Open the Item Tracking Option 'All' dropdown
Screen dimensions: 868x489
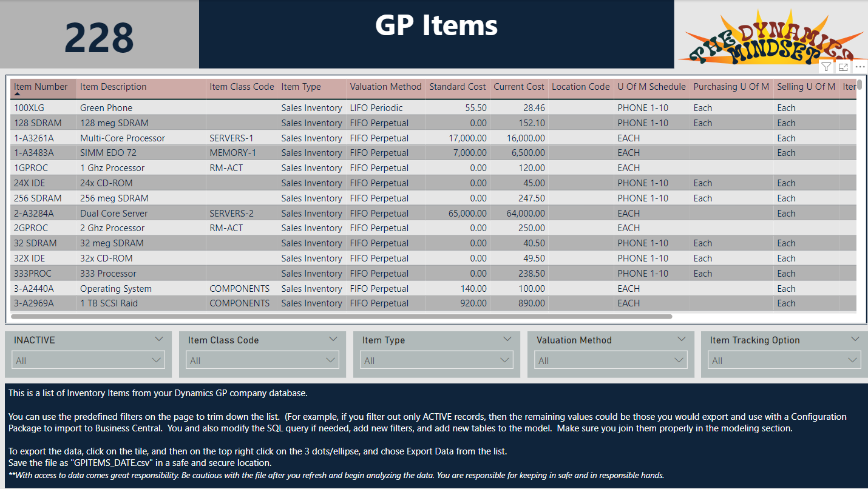[784, 360]
